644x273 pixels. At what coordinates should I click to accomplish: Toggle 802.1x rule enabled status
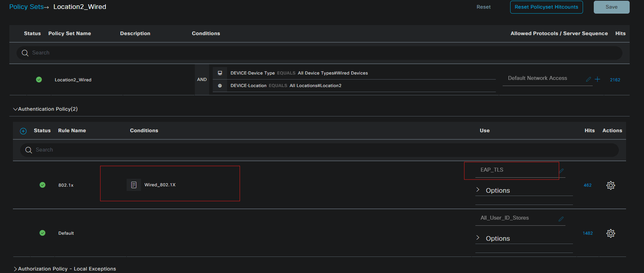click(43, 185)
